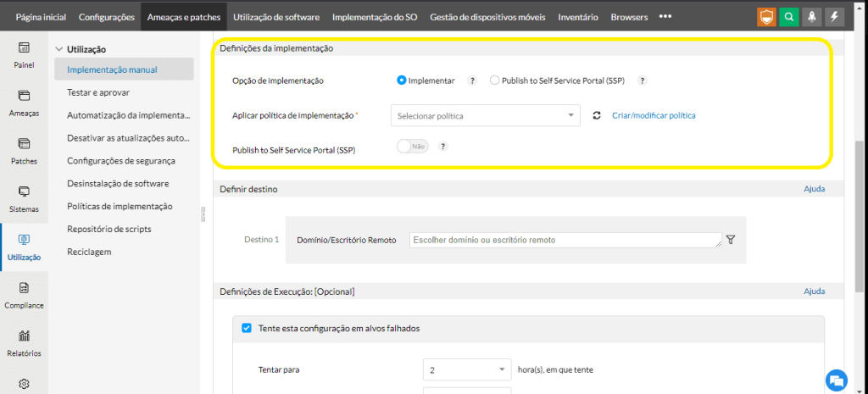This screenshot has height=394, width=868.
Task: Click the Criar/modificar política link
Action: 654,115
